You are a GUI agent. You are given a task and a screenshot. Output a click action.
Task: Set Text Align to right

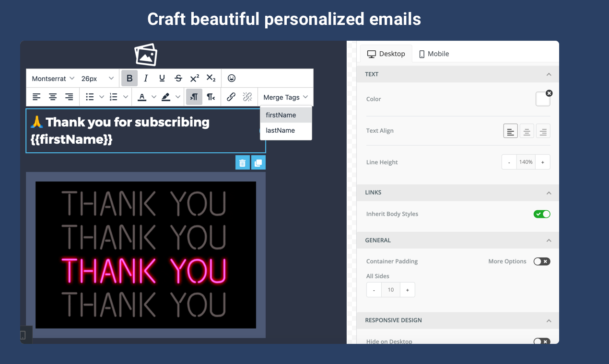pyautogui.click(x=543, y=131)
